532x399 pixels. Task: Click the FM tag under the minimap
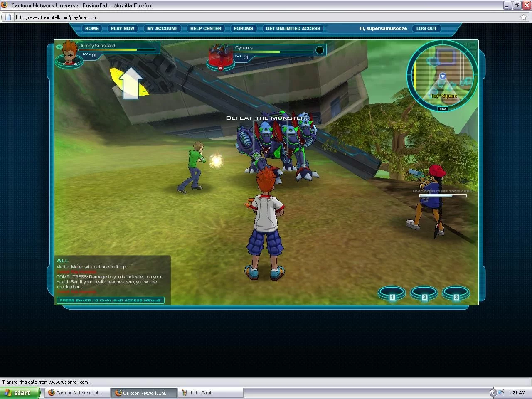click(442, 109)
